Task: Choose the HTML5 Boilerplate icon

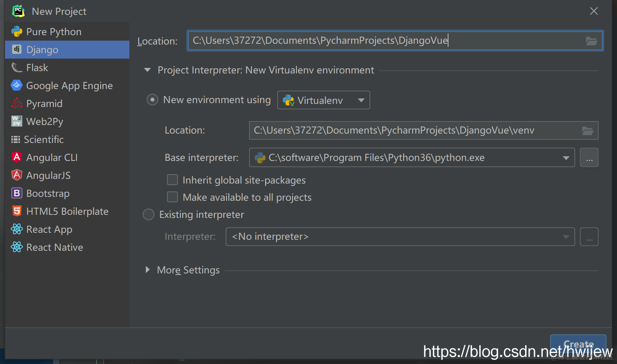Action: pyautogui.click(x=17, y=211)
